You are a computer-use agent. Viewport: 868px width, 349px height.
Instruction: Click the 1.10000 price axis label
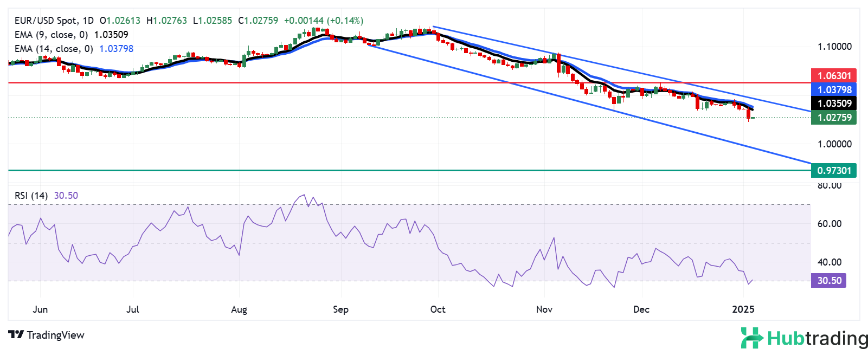pyautogui.click(x=834, y=47)
